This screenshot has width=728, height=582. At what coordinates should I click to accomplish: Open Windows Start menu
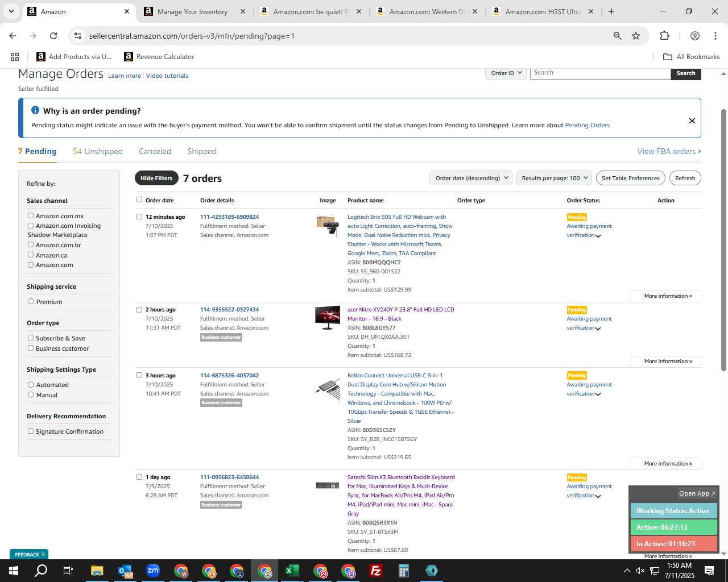tap(13, 571)
